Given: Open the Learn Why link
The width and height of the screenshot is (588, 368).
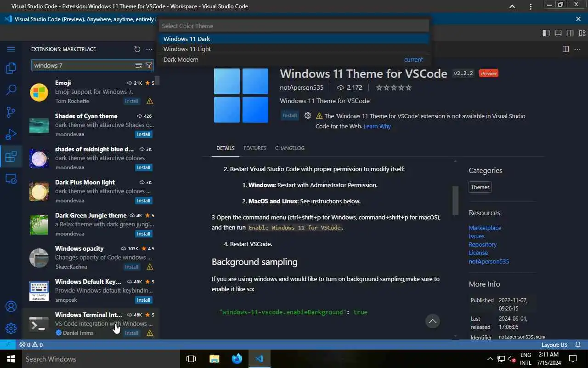Looking at the screenshot, I should click(377, 126).
